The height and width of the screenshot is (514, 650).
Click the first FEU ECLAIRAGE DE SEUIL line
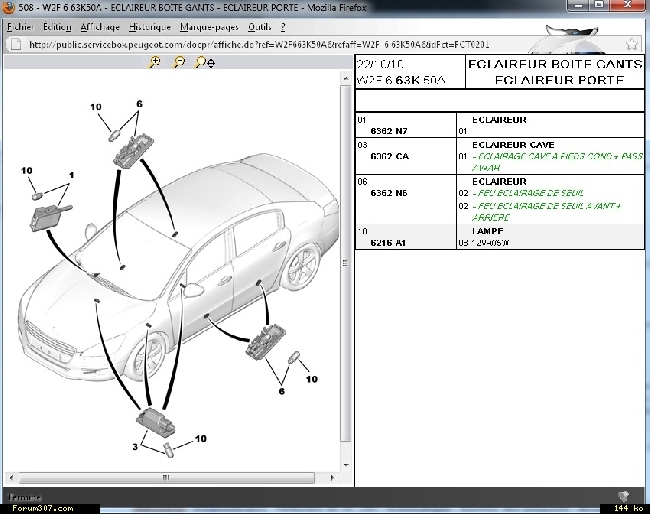click(x=528, y=193)
